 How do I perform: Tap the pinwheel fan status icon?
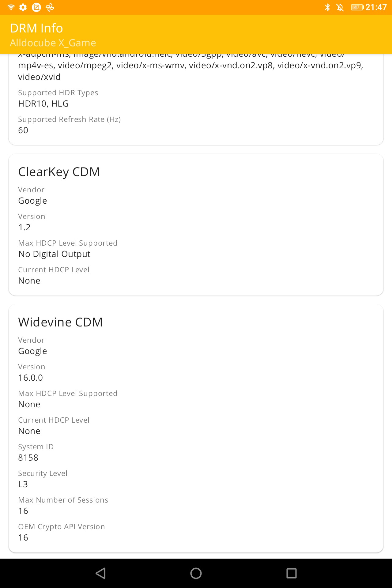tap(50, 7)
